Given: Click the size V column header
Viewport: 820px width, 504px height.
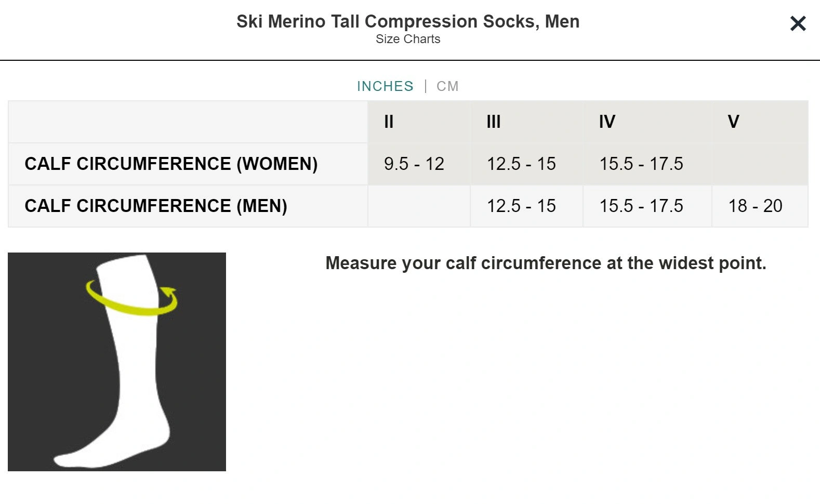Looking at the screenshot, I should click(x=760, y=122).
